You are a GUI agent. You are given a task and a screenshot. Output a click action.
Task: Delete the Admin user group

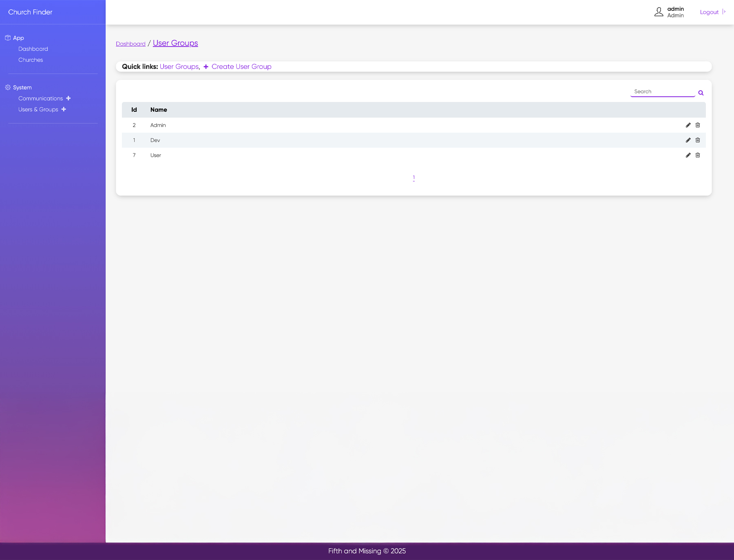coord(698,125)
